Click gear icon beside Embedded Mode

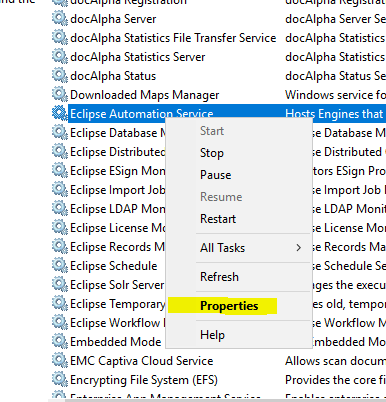(60, 342)
